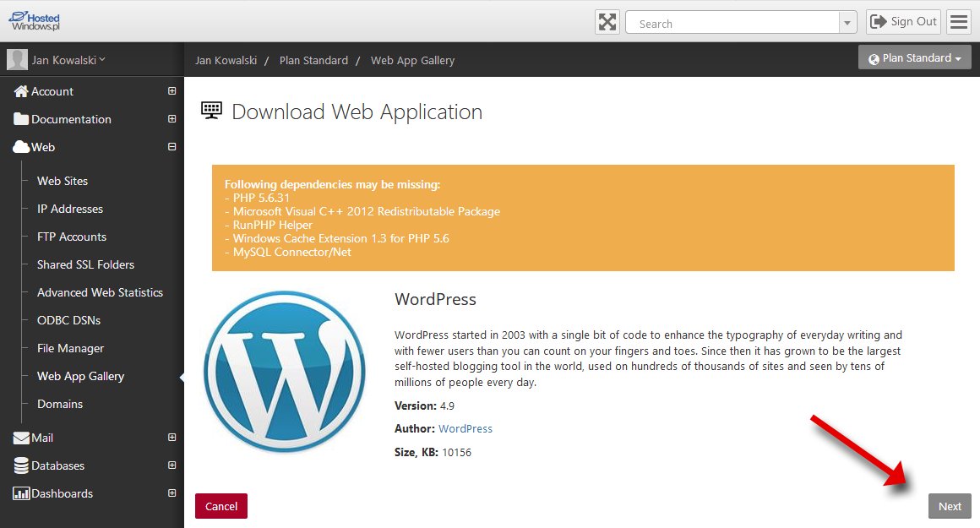Open Web Sites menu item
The width and height of the screenshot is (980, 528).
click(63, 181)
